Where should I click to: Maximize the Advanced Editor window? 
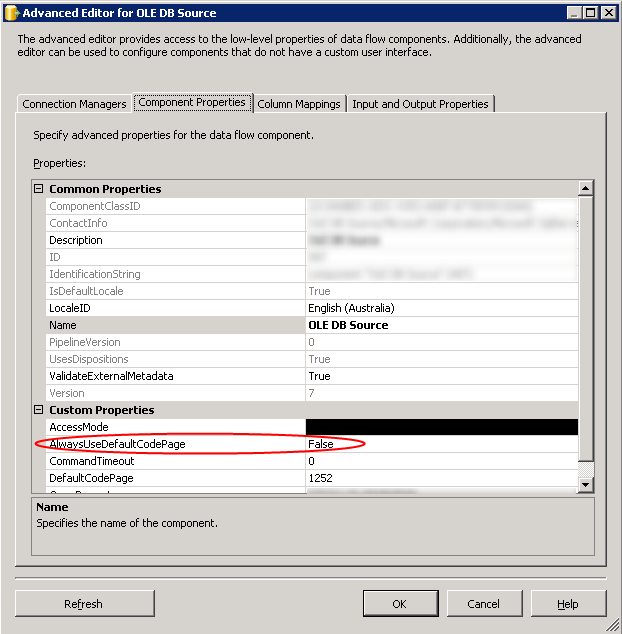[590, 13]
